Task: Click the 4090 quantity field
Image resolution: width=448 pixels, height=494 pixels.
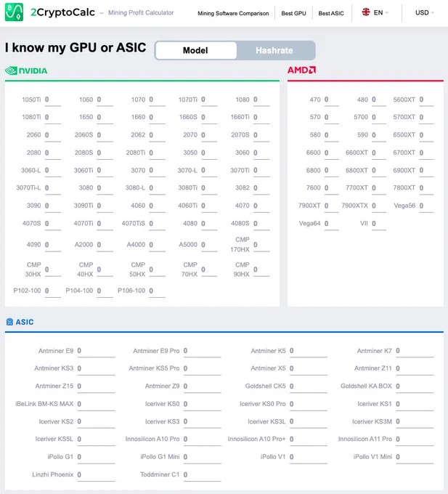Action: (52, 245)
